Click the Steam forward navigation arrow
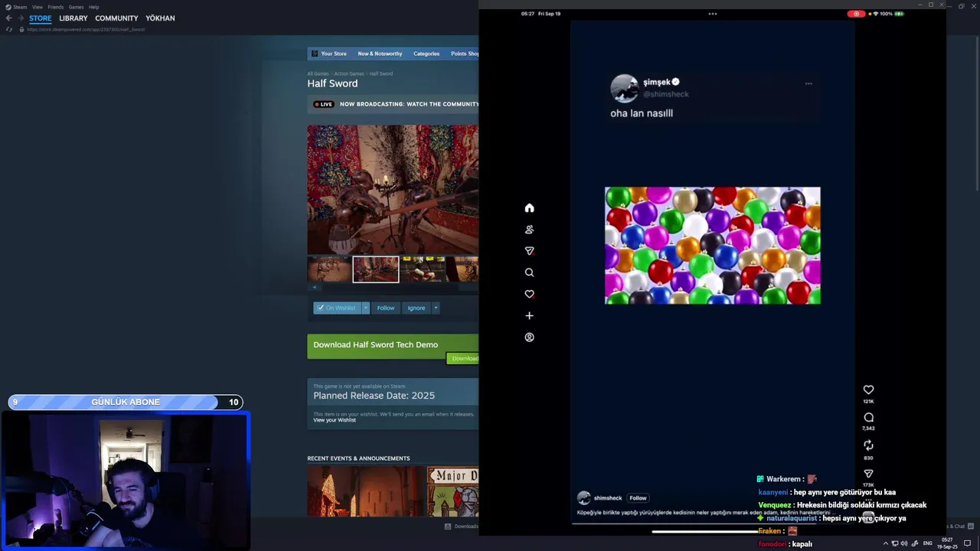The height and width of the screenshot is (551, 980). (x=21, y=18)
